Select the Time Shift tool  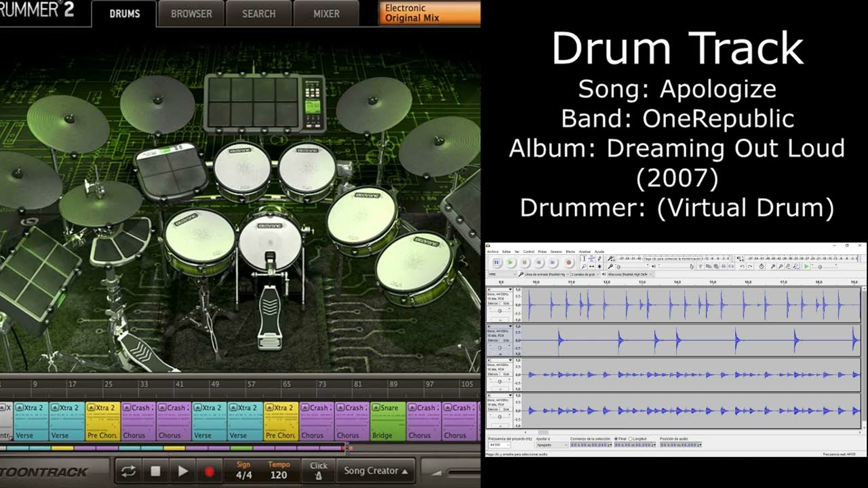pyautogui.click(x=591, y=266)
